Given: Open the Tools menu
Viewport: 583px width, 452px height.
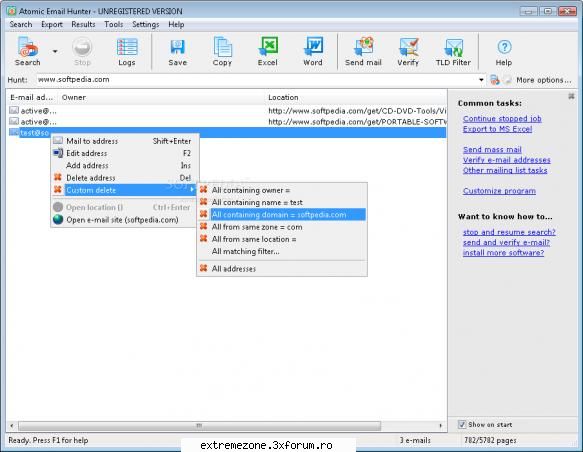Looking at the screenshot, I should coord(113,25).
